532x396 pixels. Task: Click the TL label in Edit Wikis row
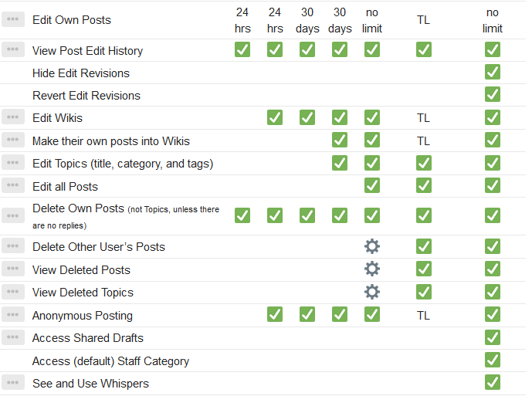pyautogui.click(x=423, y=118)
